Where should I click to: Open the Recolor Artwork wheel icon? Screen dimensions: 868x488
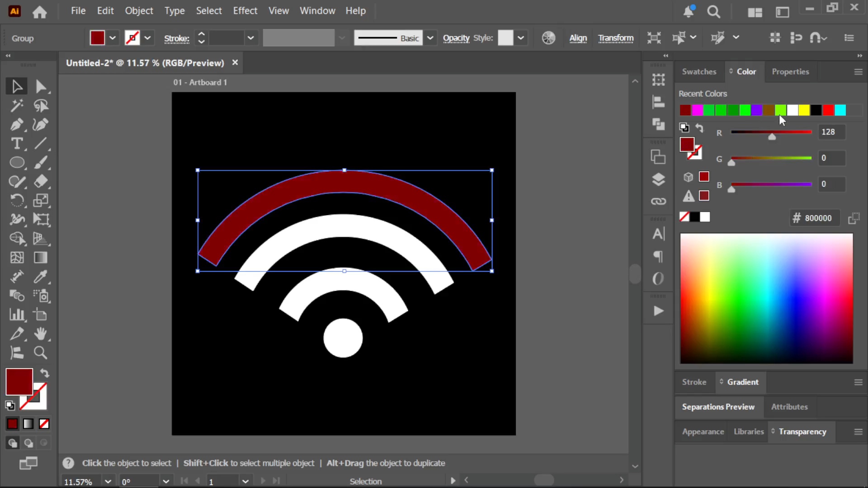[x=548, y=38]
